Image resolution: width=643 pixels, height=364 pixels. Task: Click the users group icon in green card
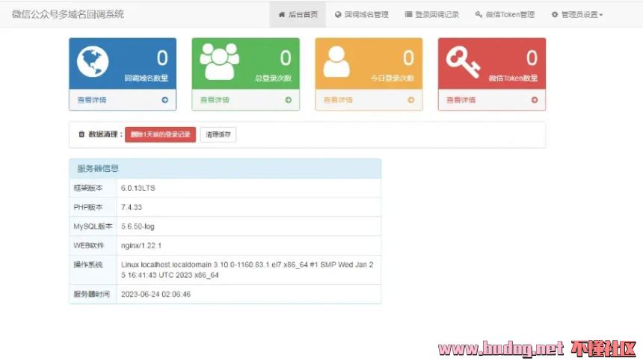(219, 61)
